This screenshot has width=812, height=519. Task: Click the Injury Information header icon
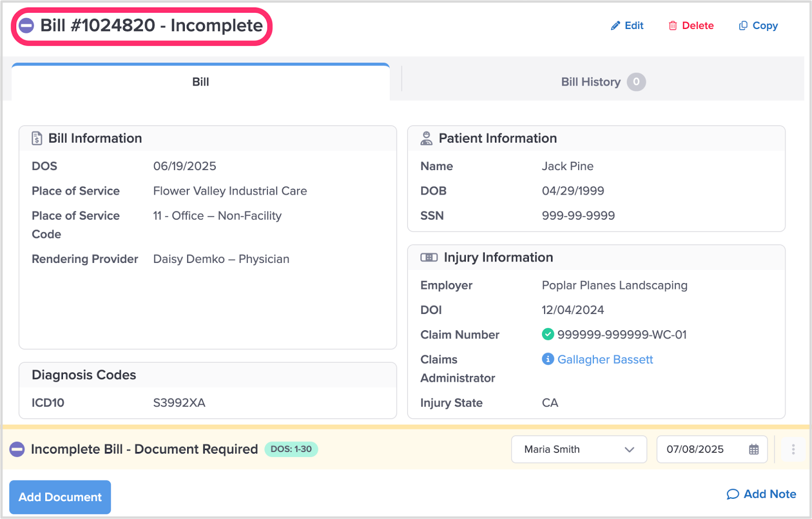[x=429, y=258]
